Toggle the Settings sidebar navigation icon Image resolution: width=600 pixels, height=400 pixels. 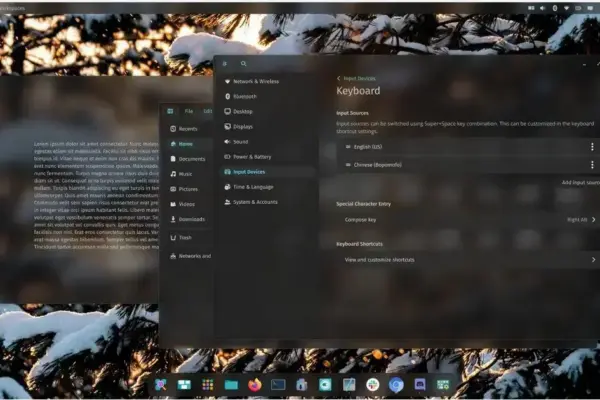(225, 64)
